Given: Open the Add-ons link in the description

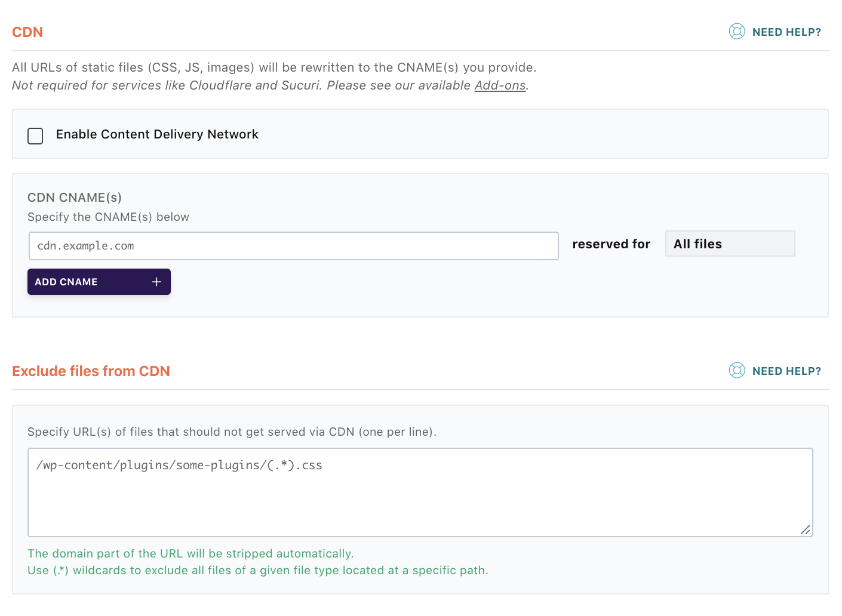Looking at the screenshot, I should coord(500,85).
